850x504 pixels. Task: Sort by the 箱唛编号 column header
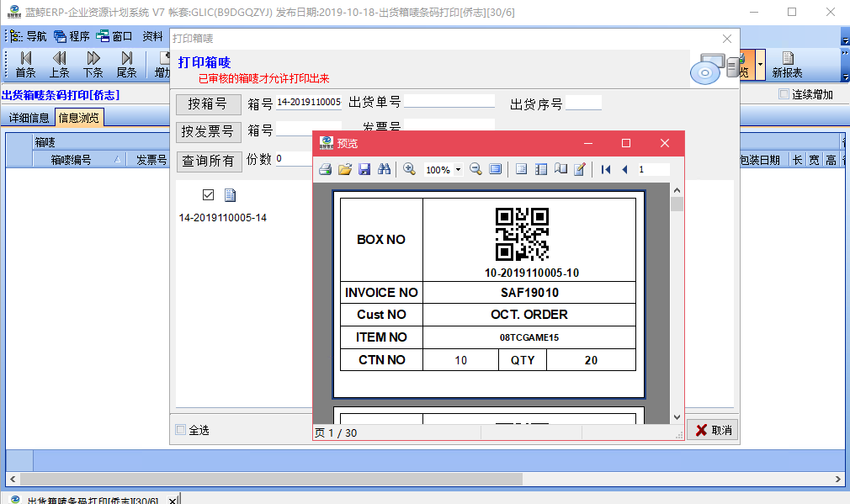[x=78, y=160]
